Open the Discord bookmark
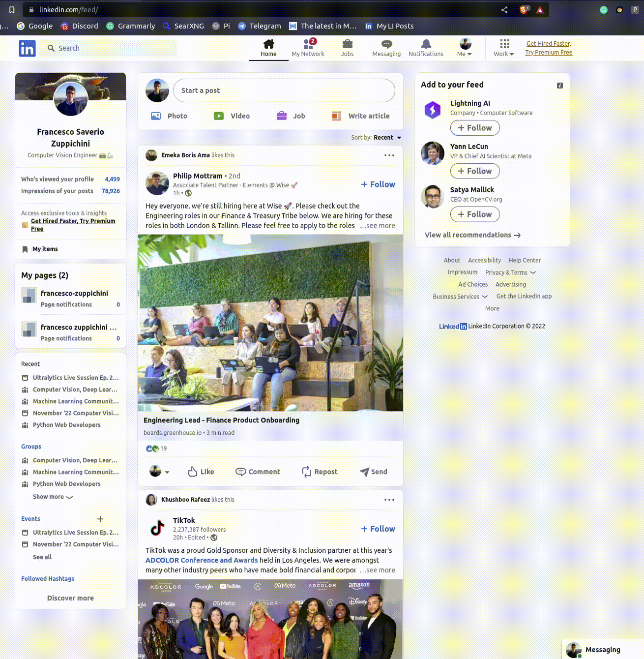This screenshot has height=659, width=644. coord(79,26)
